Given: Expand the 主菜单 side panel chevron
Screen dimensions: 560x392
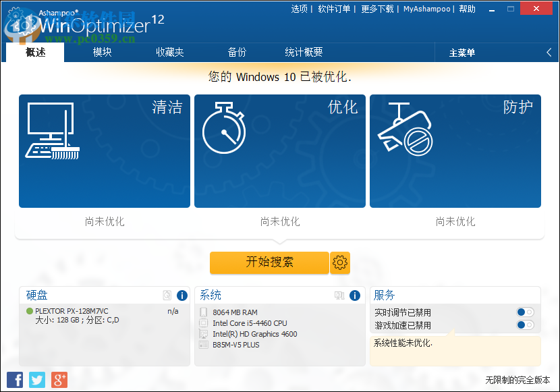Looking at the screenshot, I should [548, 52].
